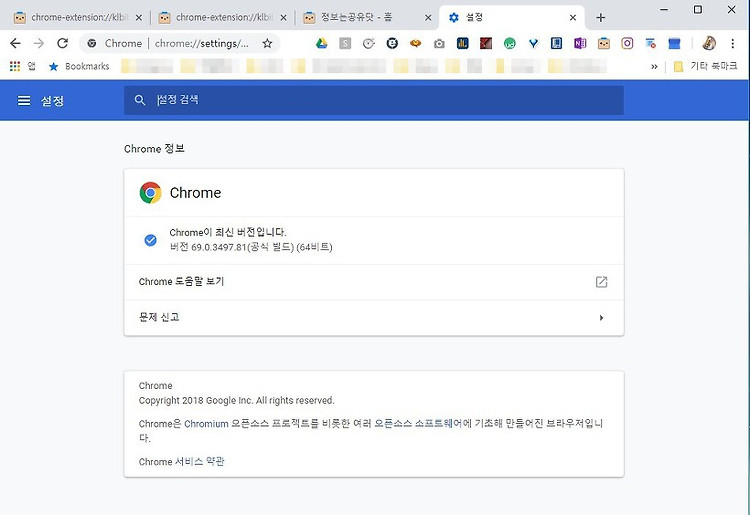Open Chrome 도움말 보기
This screenshot has width=750, height=515.
click(374, 282)
